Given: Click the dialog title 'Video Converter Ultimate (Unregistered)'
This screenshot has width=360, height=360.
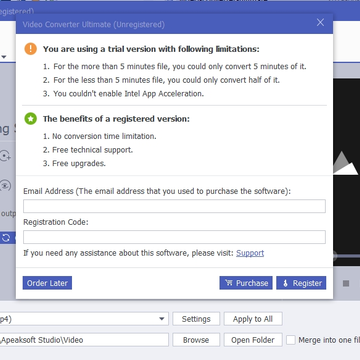Looking at the screenshot, I should [93, 24].
